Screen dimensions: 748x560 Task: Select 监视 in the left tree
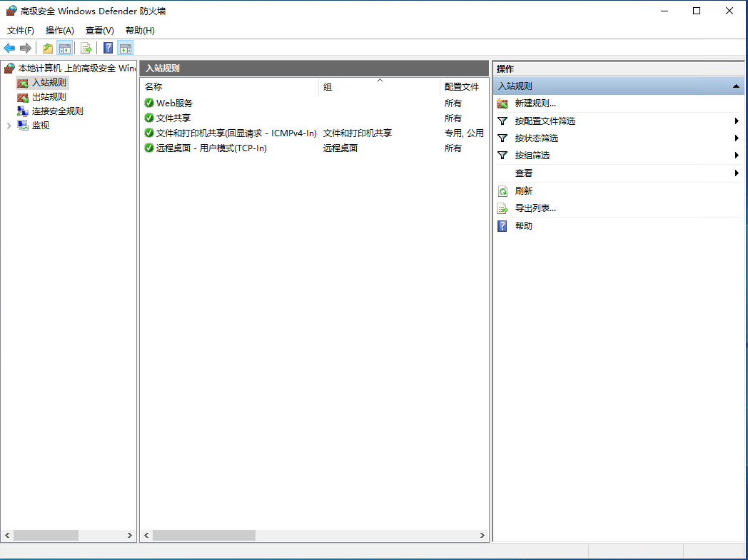coord(41,126)
